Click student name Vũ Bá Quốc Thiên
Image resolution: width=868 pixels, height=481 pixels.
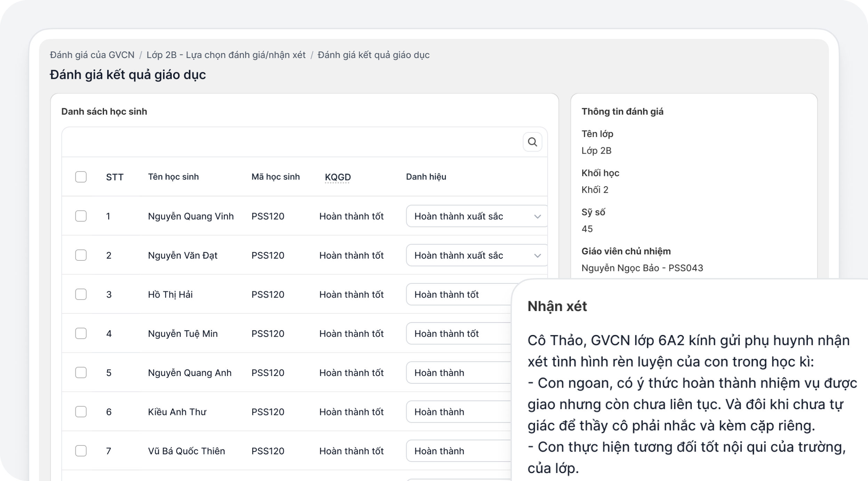[186, 451]
